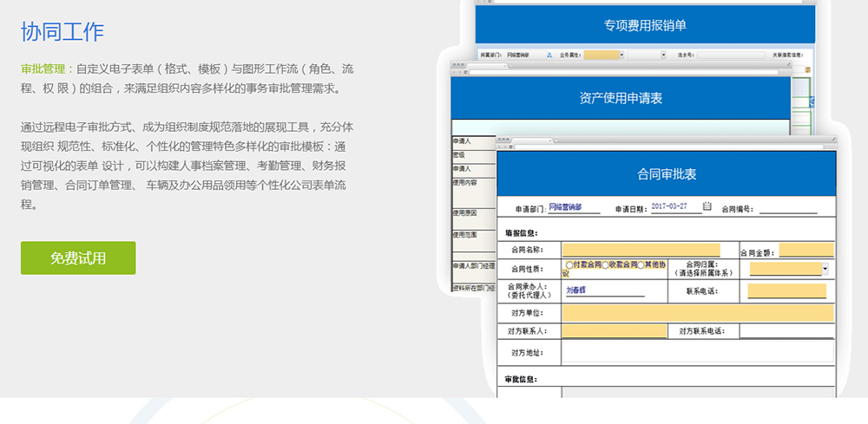Screen dimensions: 868x424
Task: Click the department picker icon beside 所属部门
Action: (x=549, y=55)
